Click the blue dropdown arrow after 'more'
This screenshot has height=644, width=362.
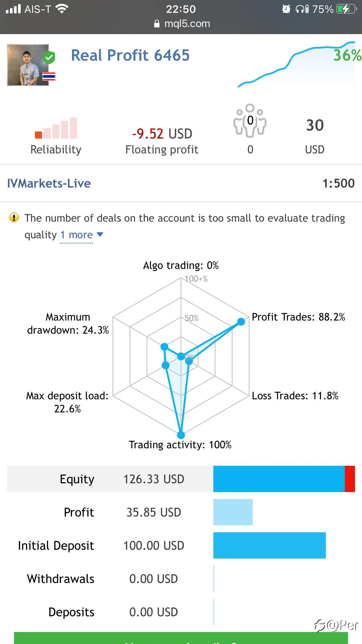(x=100, y=234)
